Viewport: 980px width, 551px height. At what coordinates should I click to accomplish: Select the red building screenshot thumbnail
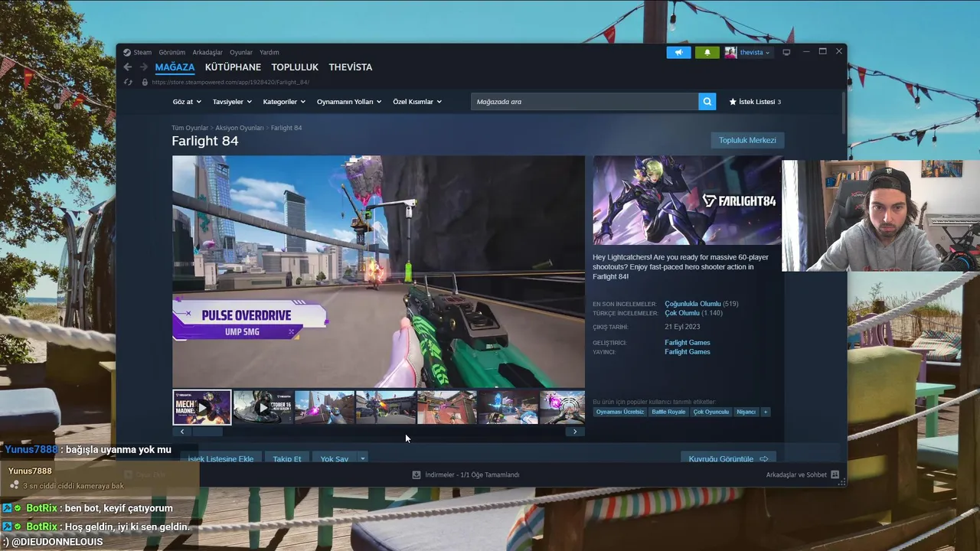click(447, 407)
